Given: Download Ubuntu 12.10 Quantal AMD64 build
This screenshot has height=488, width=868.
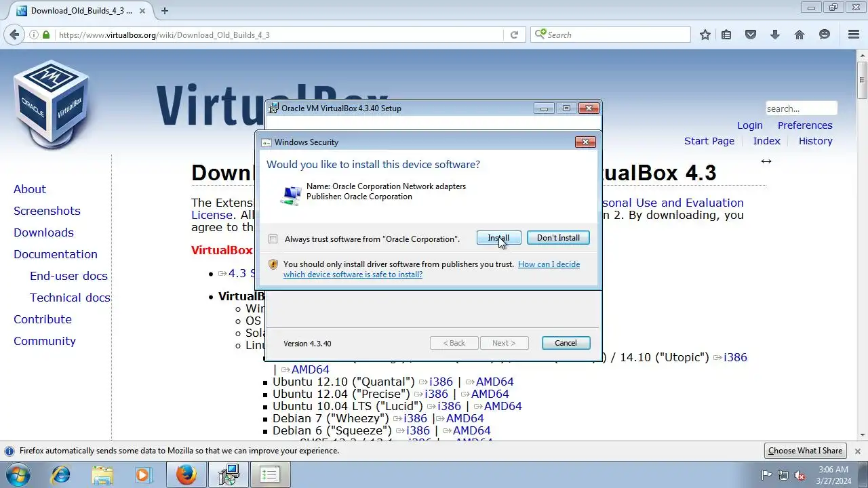Looking at the screenshot, I should (490, 382).
